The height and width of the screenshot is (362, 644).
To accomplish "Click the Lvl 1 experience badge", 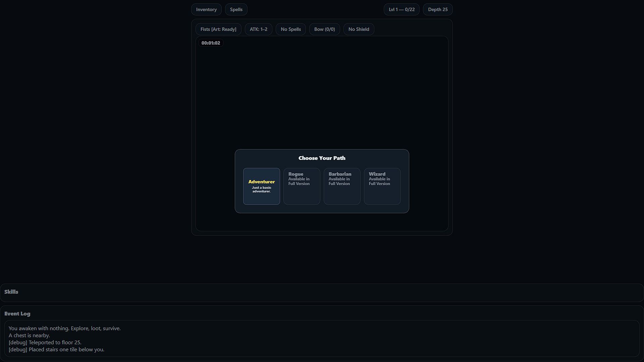I will [x=401, y=9].
